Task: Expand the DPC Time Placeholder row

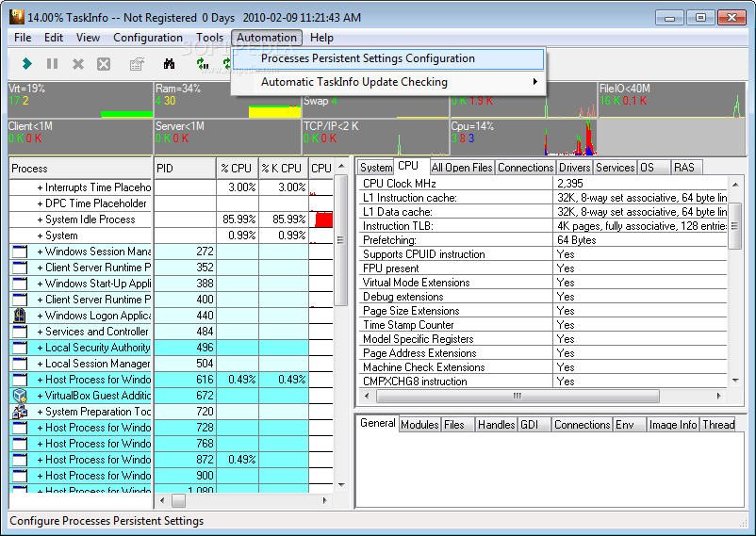Action: pos(40,203)
